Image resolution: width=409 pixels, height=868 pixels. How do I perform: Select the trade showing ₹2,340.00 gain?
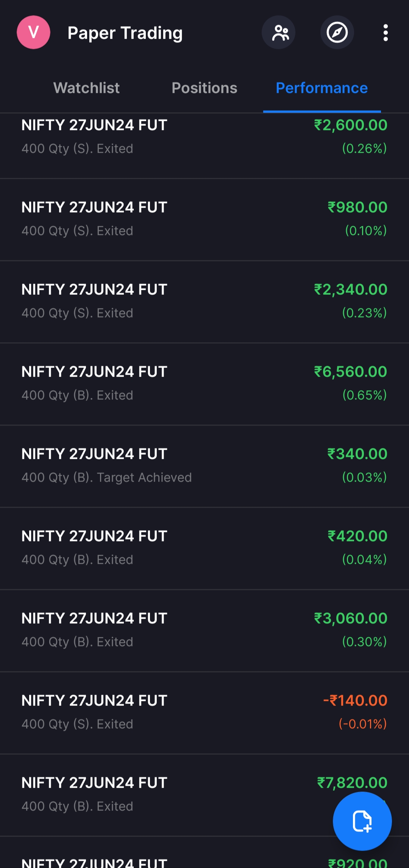click(204, 301)
